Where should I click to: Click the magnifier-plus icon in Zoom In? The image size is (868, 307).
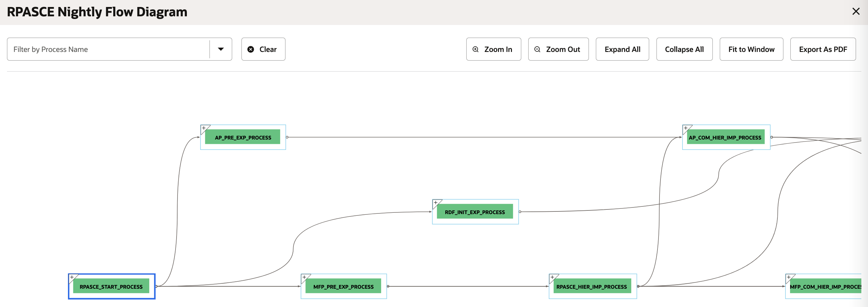pyautogui.click(x=475, y=49)
